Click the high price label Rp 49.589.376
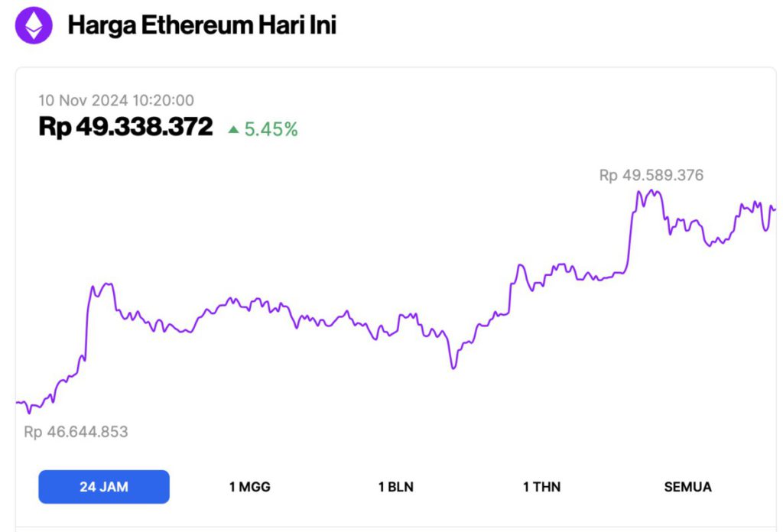This screenshot has height=532, width=783. click(x=651, y=176)
